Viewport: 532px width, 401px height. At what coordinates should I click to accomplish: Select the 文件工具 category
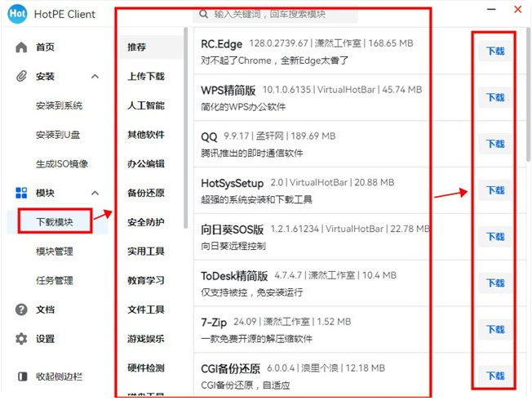[146, 310]
